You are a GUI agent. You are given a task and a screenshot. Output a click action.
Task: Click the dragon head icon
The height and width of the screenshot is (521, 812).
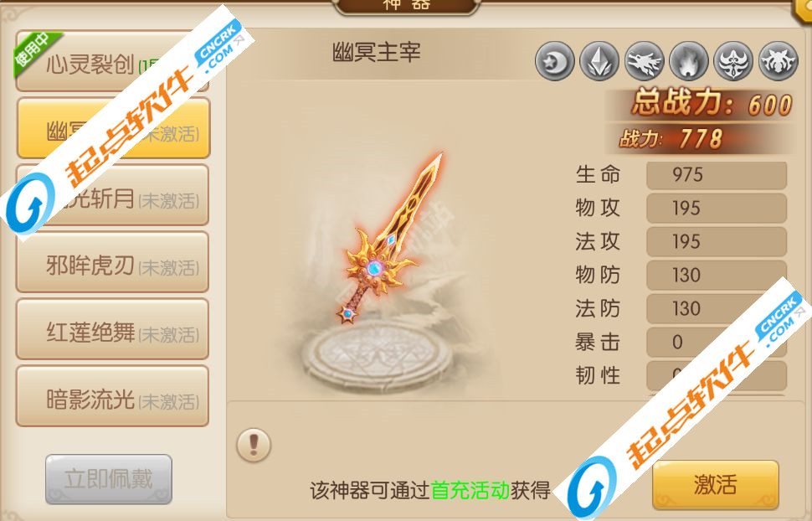pos(645,61)
